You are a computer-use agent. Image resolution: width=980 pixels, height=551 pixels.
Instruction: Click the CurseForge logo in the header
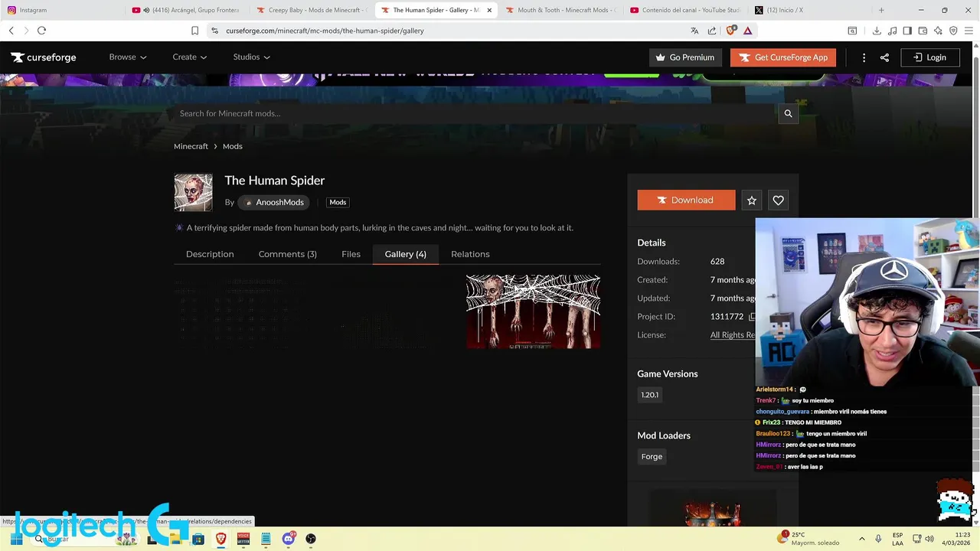coord(44,57)
